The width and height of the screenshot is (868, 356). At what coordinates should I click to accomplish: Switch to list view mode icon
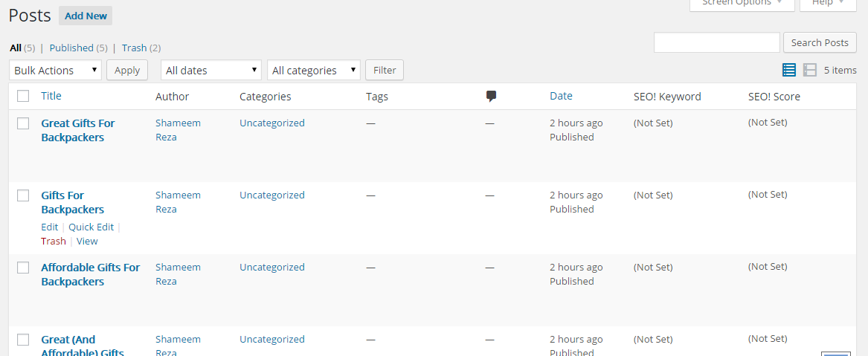click(x=789, y=70)
